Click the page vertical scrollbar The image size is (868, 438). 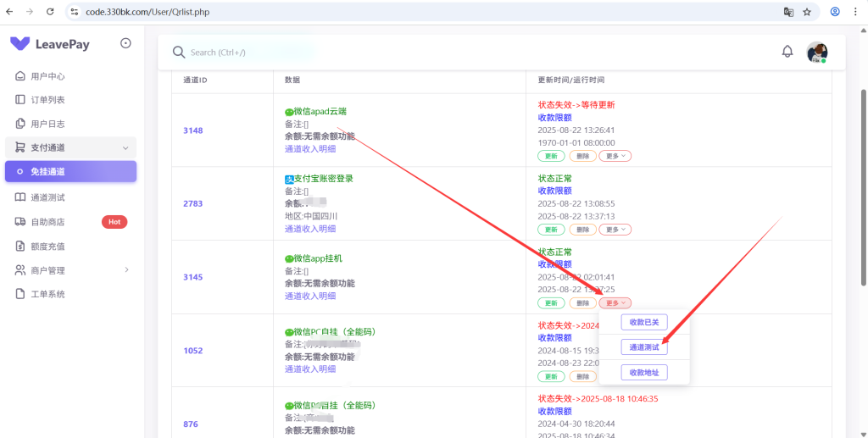click(x=862, y=188)
